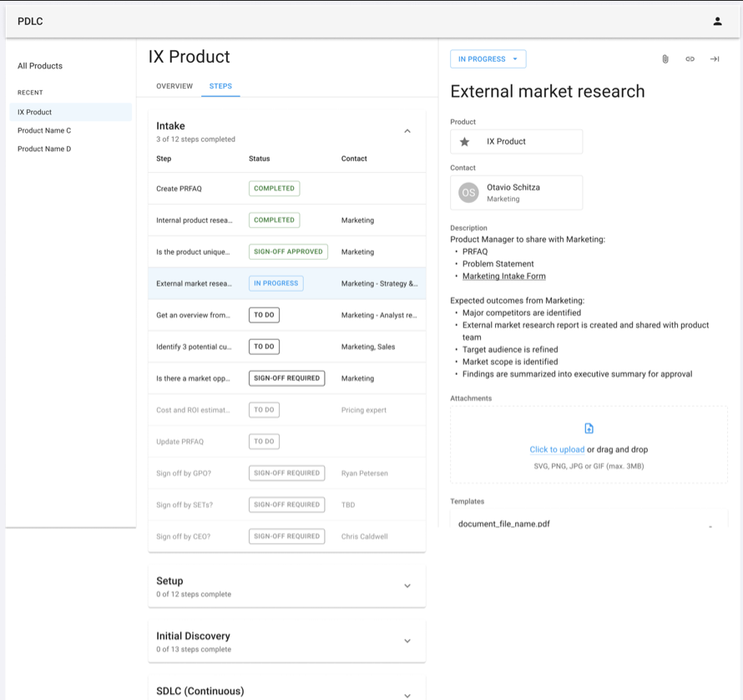The width and height of the screenshot is (743, 700).
Task: Select the Sign off by CEO? step
Action: [x=183, y=536]
